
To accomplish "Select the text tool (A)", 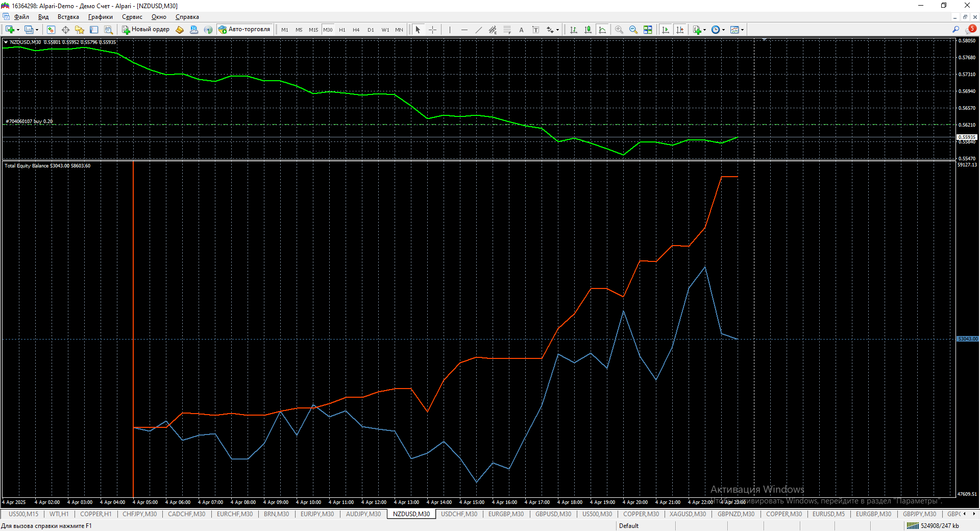I will (521, 30).
